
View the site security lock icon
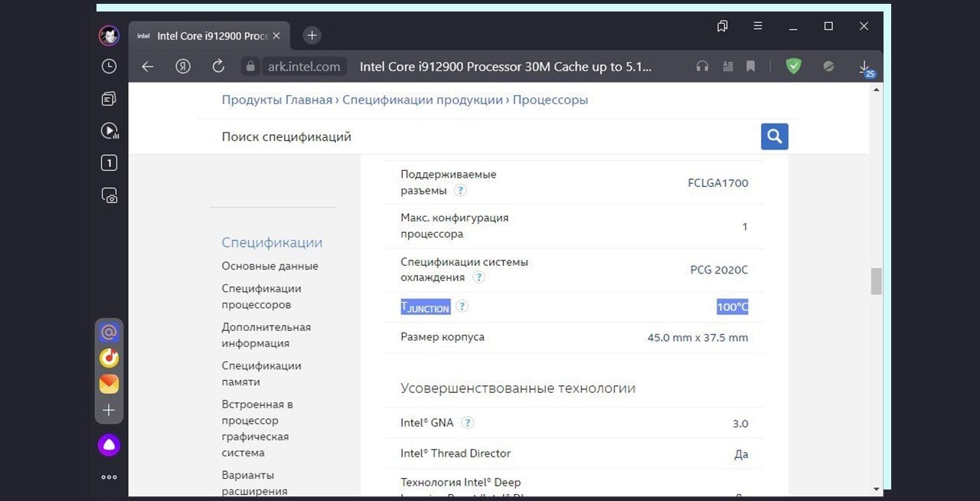(249, 67)
